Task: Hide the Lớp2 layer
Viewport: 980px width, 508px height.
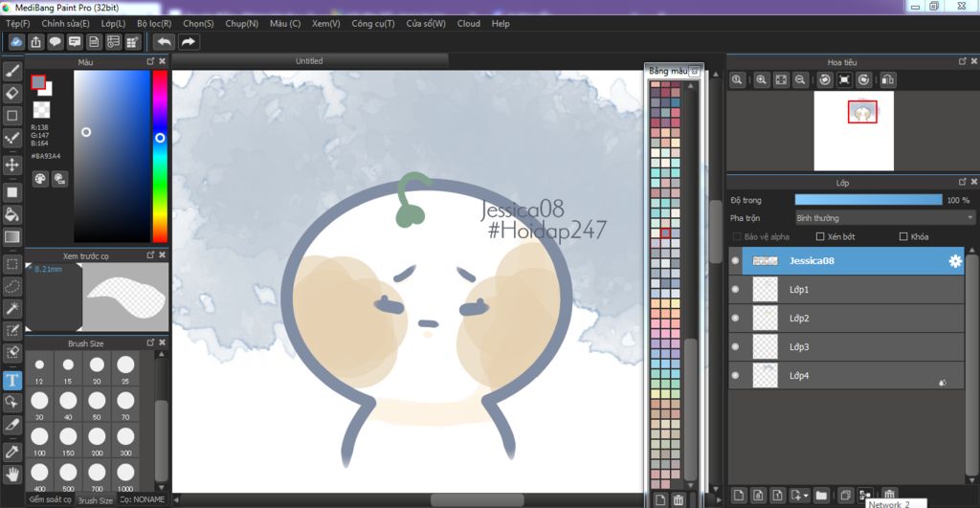Action: pos(735,318)
